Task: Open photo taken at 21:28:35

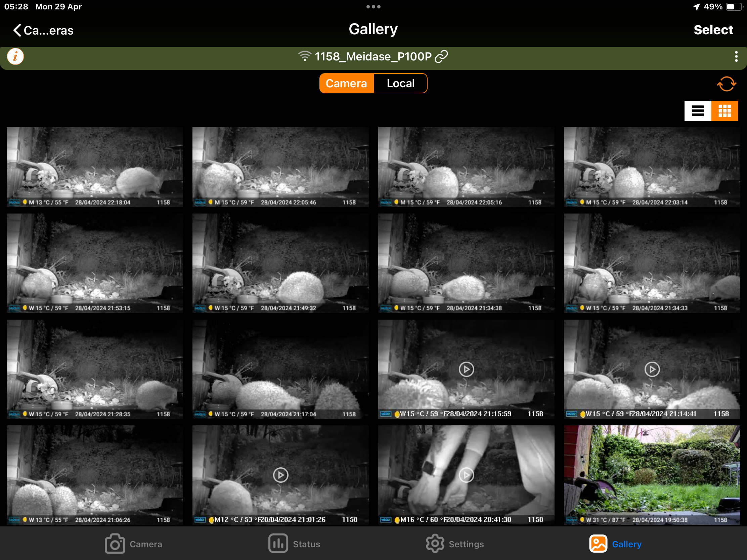Action: pyautogui.click(x=95, y=369)
